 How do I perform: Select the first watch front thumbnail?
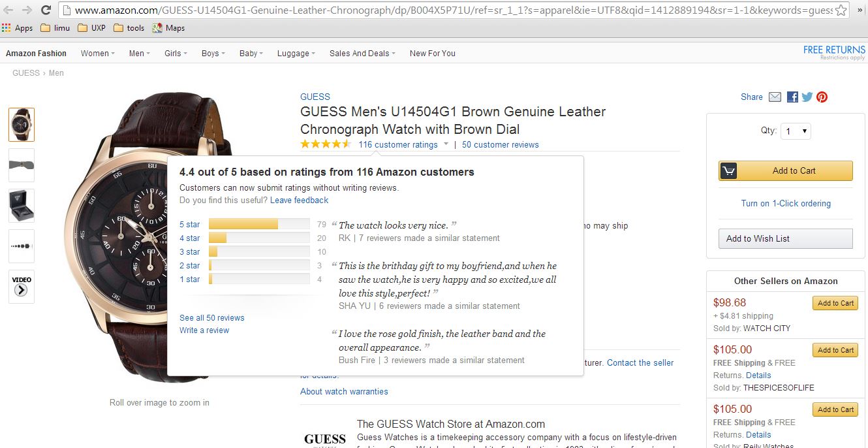22,125
